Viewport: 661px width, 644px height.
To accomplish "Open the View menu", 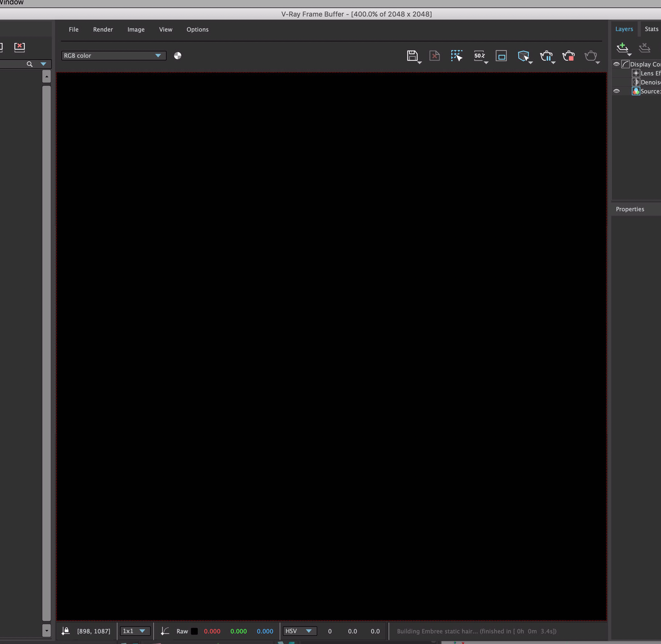I will coord(165,29).
